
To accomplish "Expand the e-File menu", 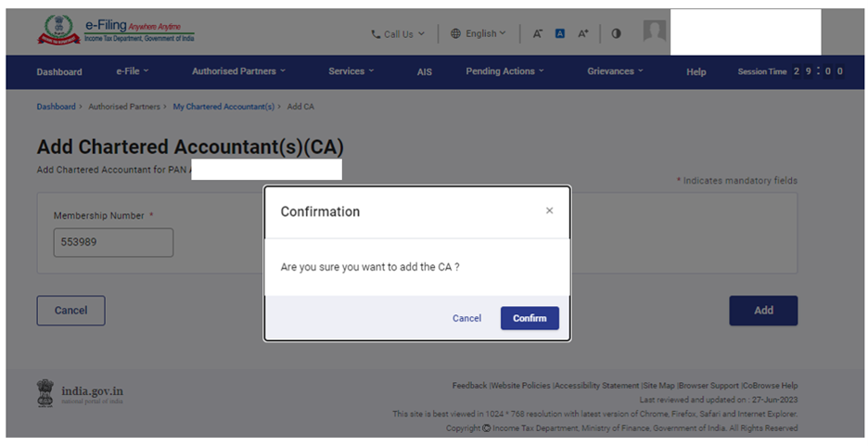I will (132, 71).
